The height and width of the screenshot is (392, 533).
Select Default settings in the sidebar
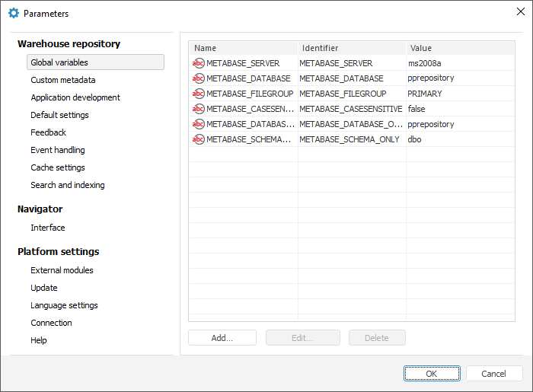coord(59,115)
